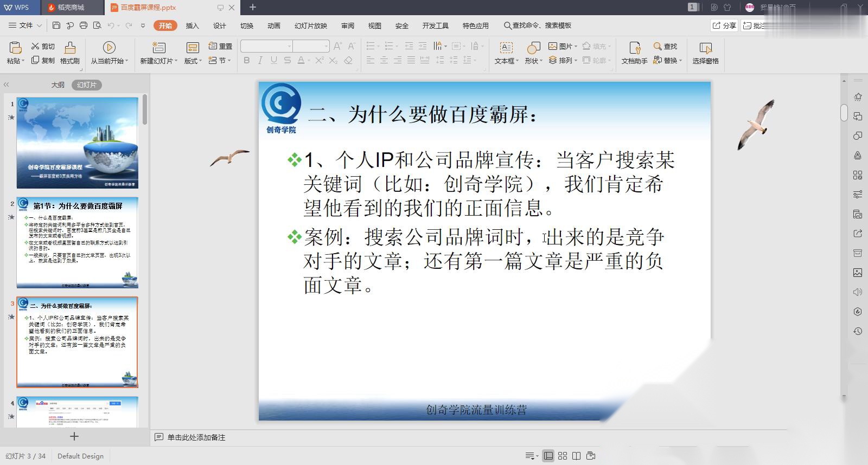868x465 pixels.
Task: Open the font size combo box
Action: click(x=311, y=46)
